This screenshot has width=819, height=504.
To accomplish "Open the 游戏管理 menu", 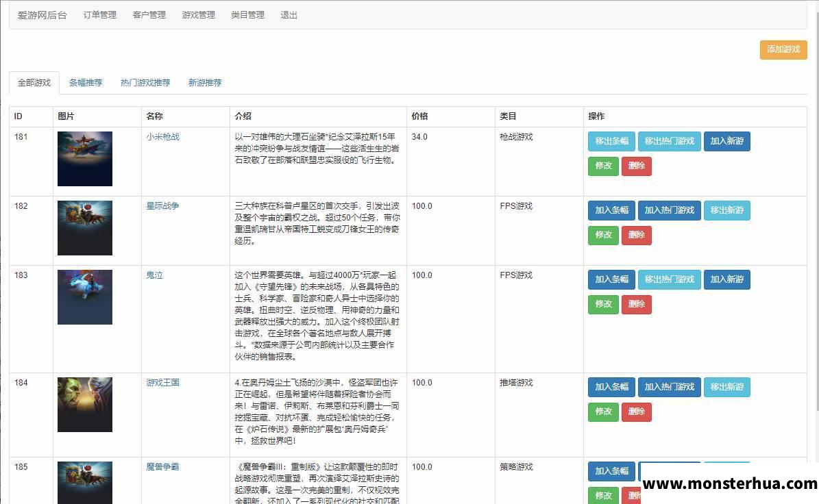I will pyautogui.click(x=199, y=15).
